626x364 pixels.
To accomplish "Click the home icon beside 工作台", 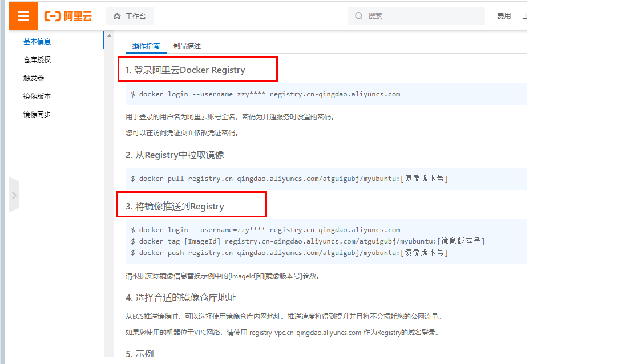I will (117, 16).
